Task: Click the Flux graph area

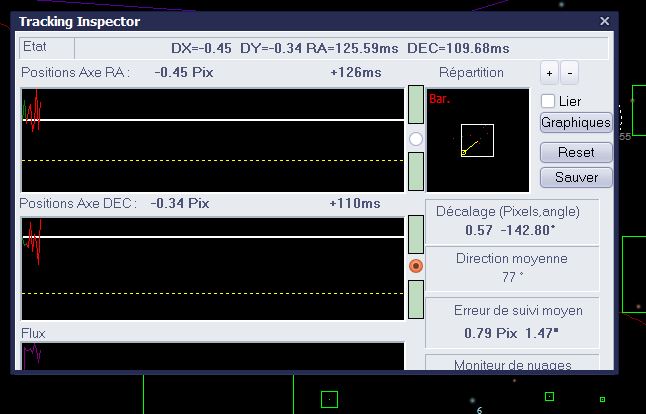Action: [x=213, y=356]
